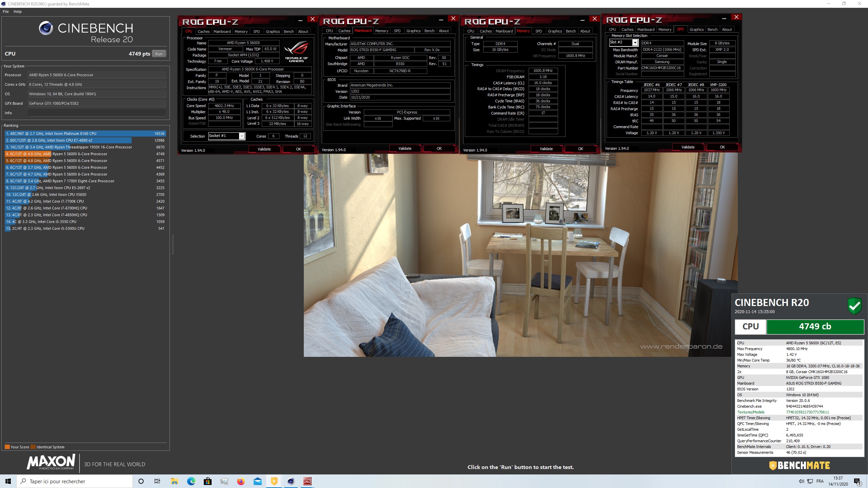Switch to Caches tab in the CPU-tab CPU-Z window
The width and height of the screenshot is (868, 488).
pos(203,32)
